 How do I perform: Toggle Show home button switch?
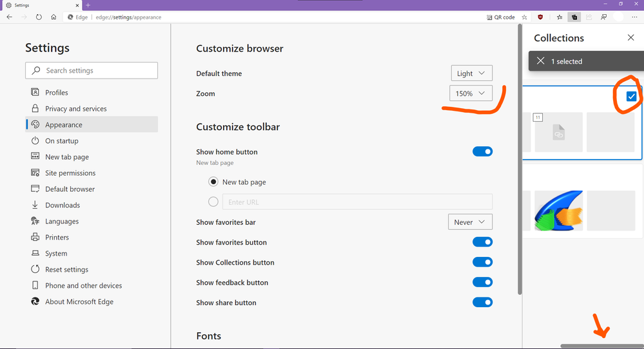(x=483, y=152)
